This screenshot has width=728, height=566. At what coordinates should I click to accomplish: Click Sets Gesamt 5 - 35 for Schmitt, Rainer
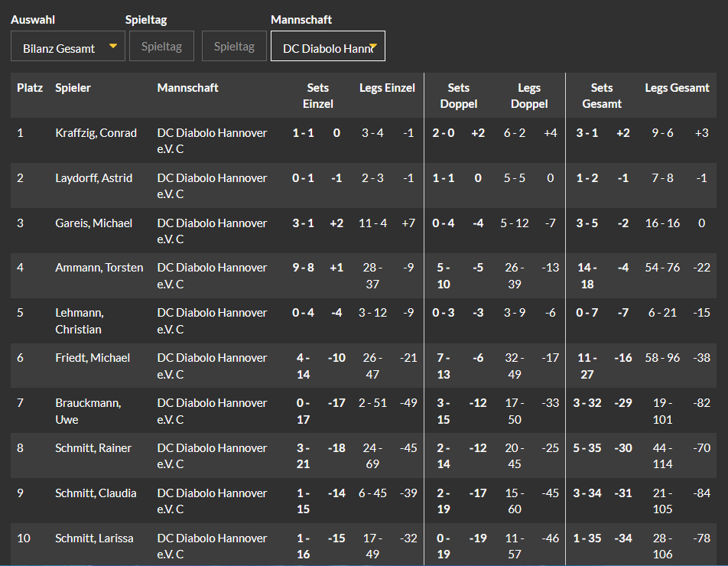click(587, 448)
